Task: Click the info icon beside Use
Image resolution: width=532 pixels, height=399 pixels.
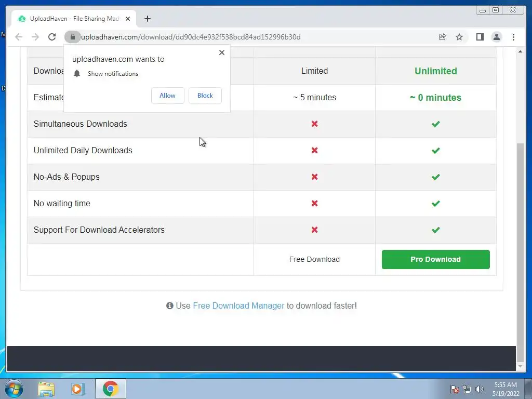Action: click(170, 305)
